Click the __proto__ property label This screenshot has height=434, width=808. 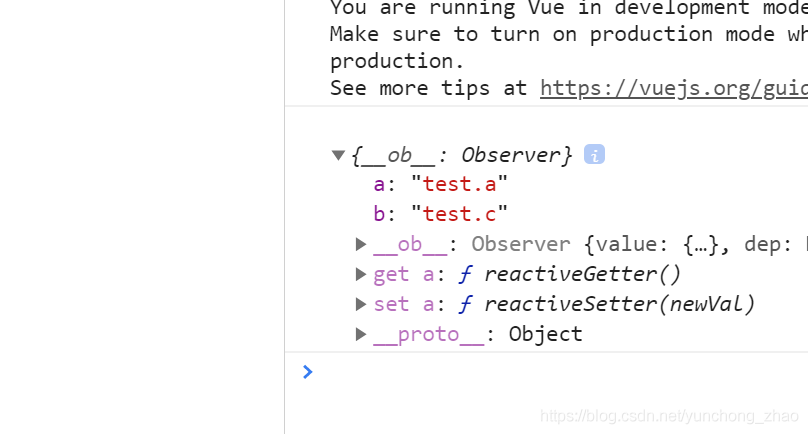429,334
